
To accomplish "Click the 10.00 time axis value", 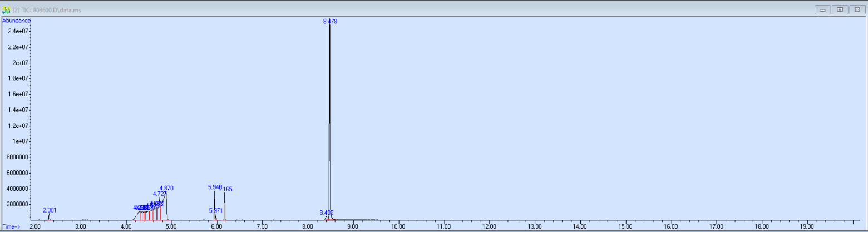I will click(398, 227).
